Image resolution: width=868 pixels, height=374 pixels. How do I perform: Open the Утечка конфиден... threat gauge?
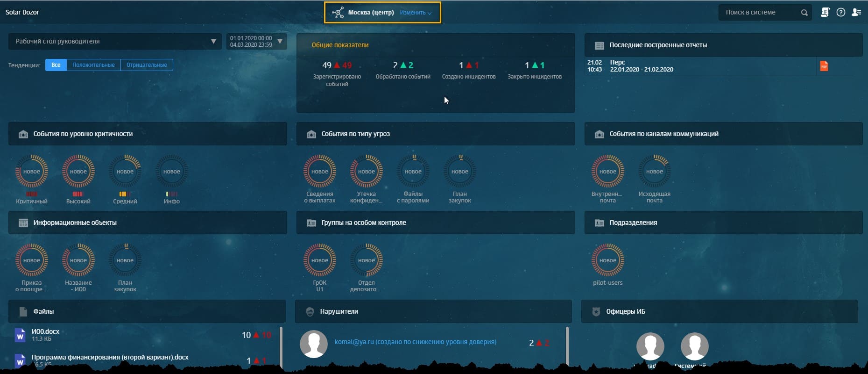[367, 172]
